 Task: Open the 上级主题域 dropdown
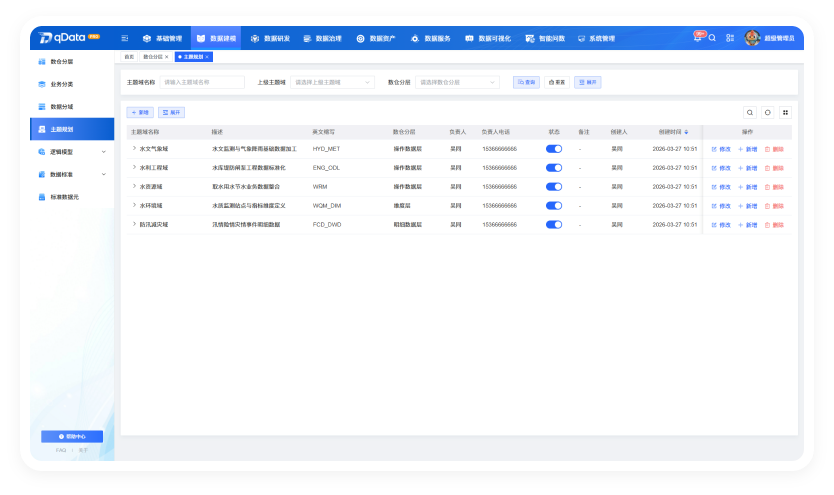click(x=332, y=82)
